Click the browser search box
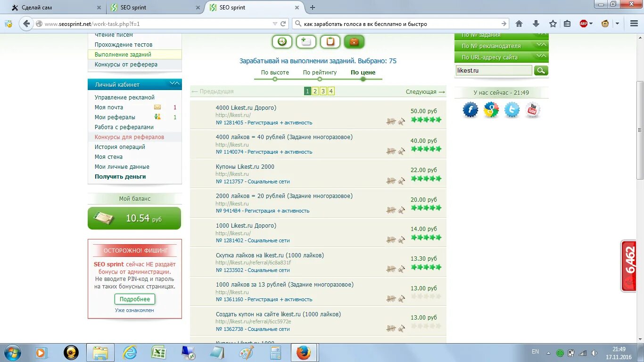The image size is (644, 362). [x=401, y=24]
